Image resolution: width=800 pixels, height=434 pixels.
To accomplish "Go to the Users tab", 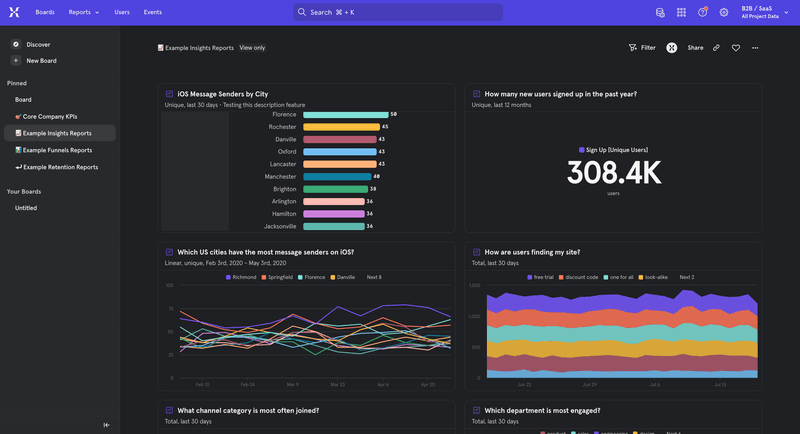I will pos(122,12).
